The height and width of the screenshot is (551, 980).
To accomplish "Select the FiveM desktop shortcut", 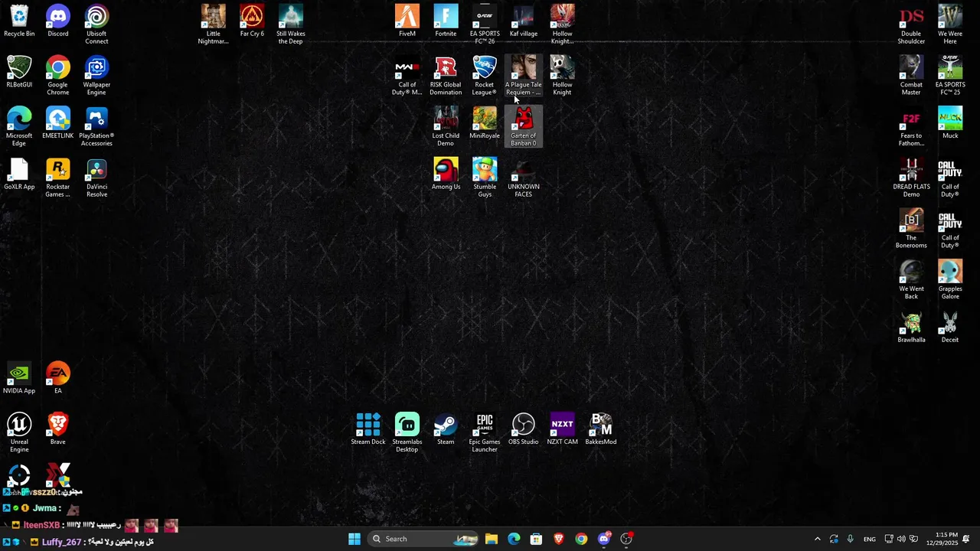I will point(407,21).
